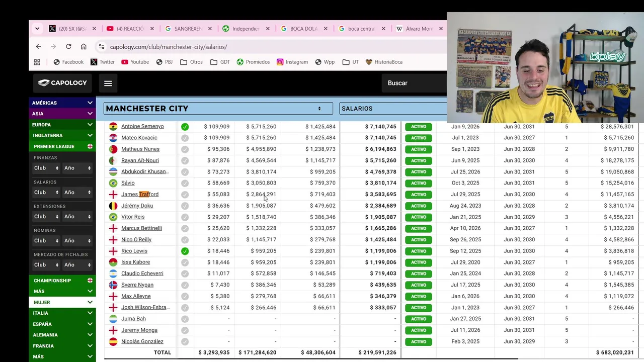
Task: Close the SX Twitter tab
Action: click(94, 29)
